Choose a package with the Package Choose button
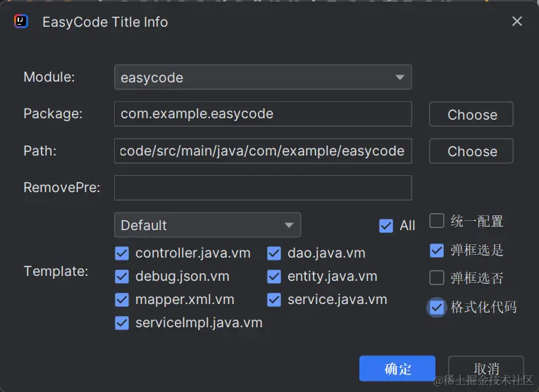This screenshot has width=539, height=392. pyautogui.click(x=471, y=114)
